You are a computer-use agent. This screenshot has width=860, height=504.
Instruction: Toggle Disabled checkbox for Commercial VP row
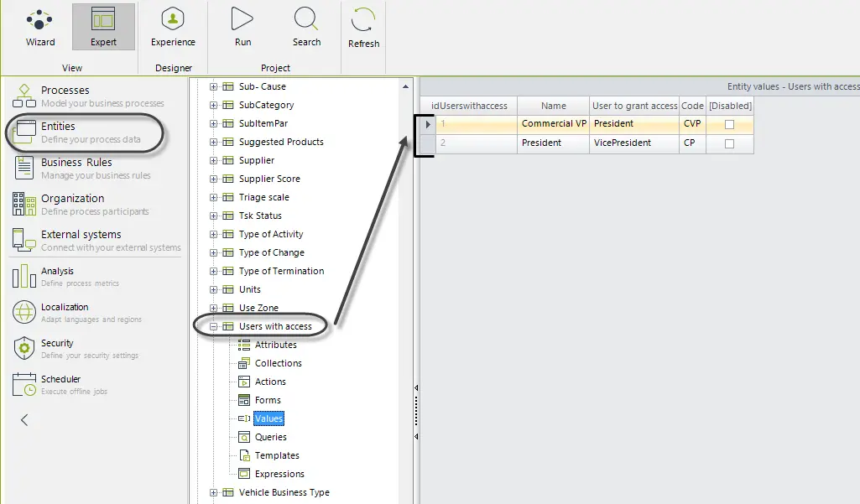(x=729, y=124)
